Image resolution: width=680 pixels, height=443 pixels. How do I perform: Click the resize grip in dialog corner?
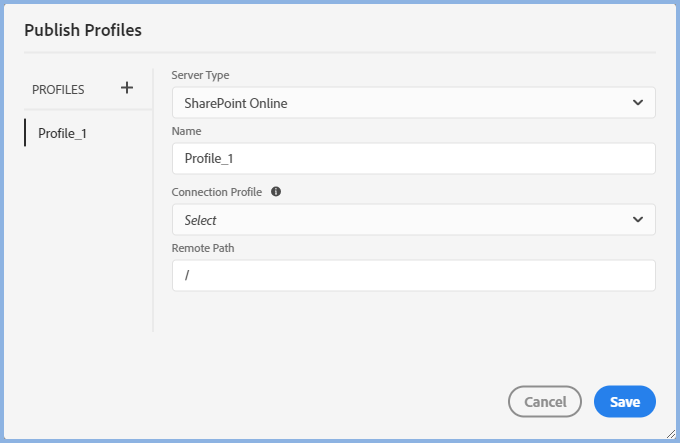(669, 433)
